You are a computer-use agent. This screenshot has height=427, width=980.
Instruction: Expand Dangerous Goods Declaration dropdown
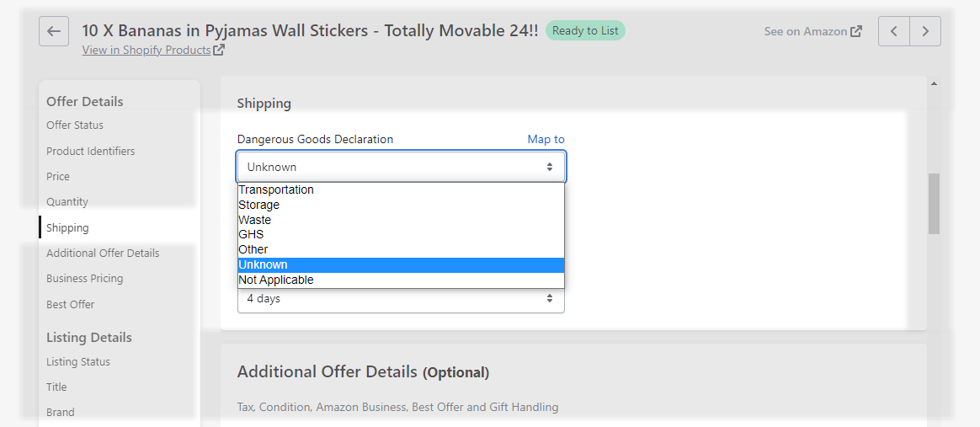tap(401, 167)
